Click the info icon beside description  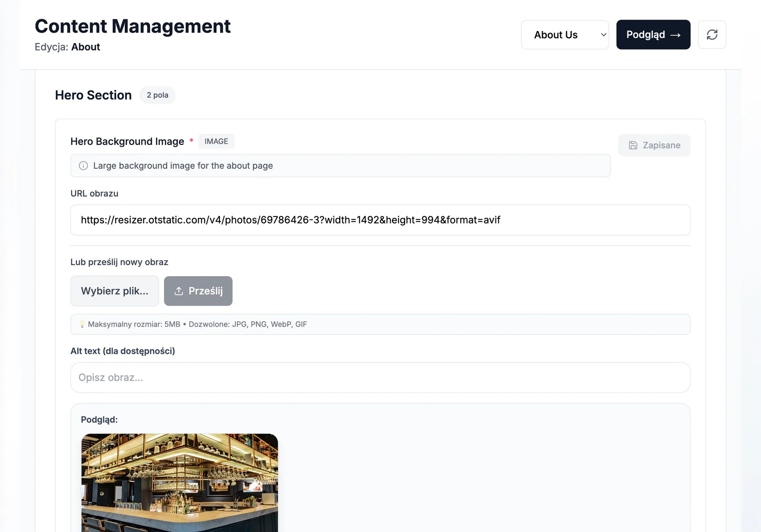point(83,166)
